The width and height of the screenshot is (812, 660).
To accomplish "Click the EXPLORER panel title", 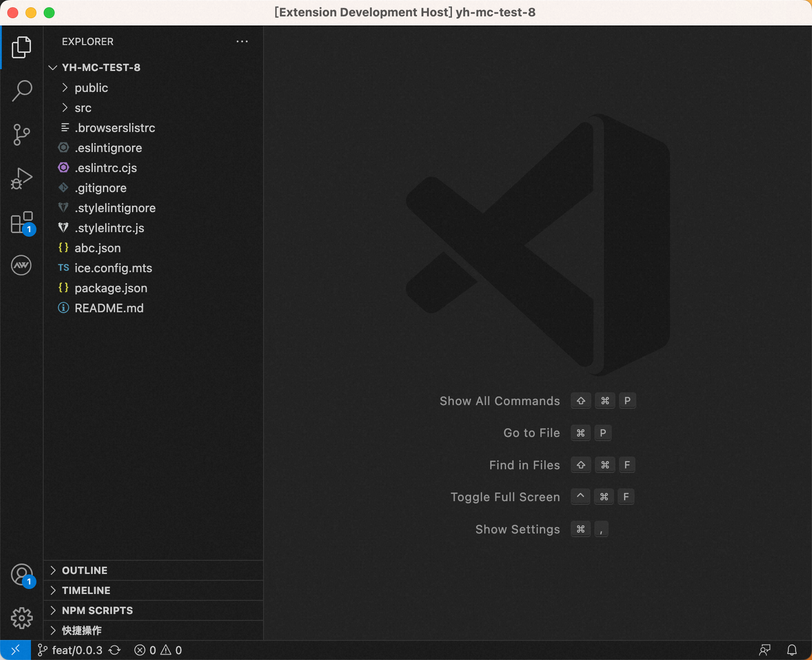I will click(88, 41).
